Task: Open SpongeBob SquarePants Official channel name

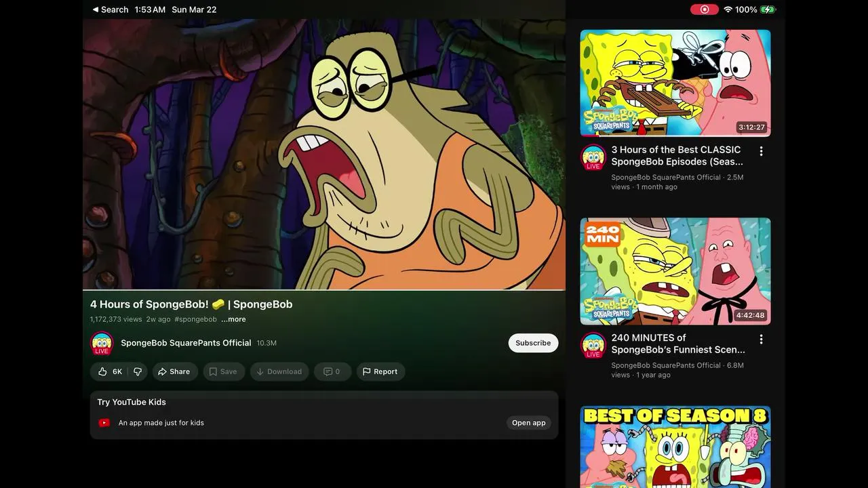Action: [x=186, y=343]
